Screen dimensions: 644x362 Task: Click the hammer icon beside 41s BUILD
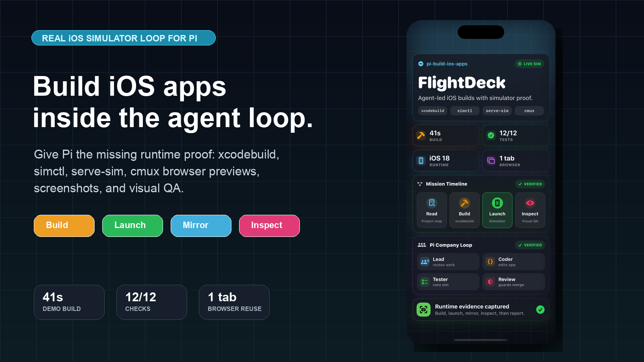pyautogui.click(x=421, y=136)
